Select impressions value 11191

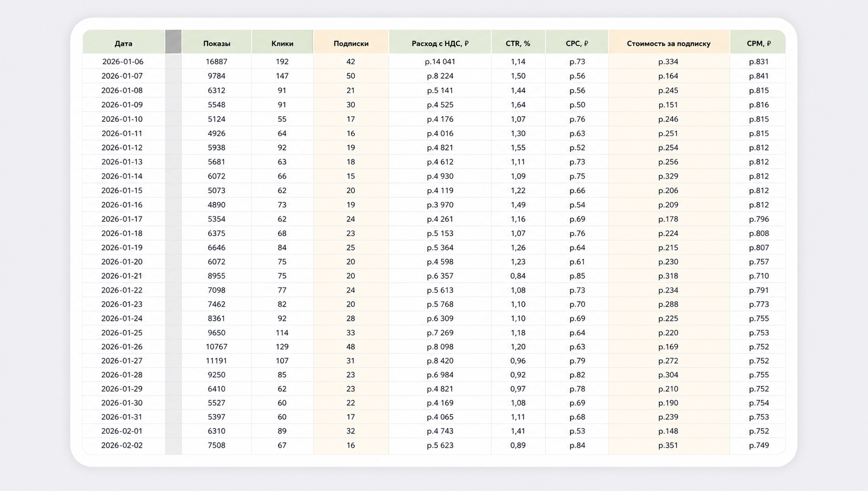click(216, 360)
